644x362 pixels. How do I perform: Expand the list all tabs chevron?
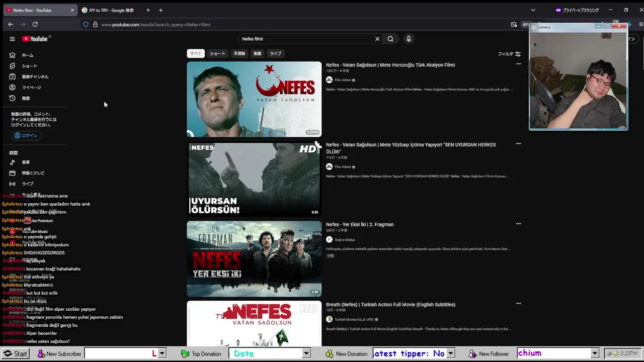533,10
